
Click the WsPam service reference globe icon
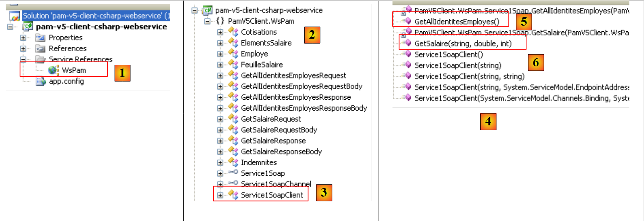tap(53, 70)
